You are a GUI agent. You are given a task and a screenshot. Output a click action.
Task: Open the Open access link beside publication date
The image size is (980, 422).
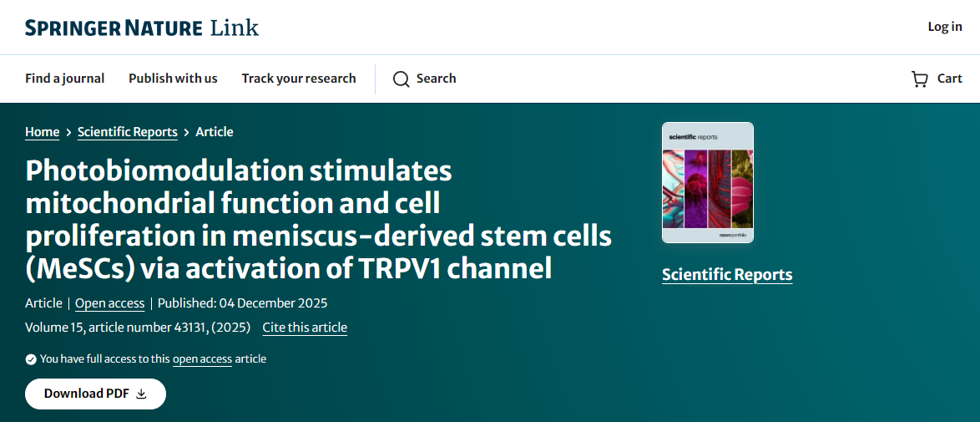pos(109,303)
